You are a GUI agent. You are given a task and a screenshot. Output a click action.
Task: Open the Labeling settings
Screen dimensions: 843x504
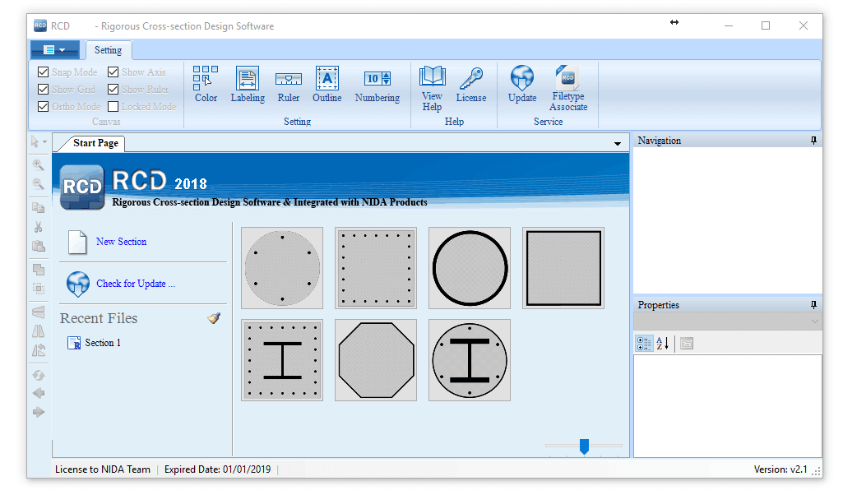pyautogui.click(x=248, y=85)
